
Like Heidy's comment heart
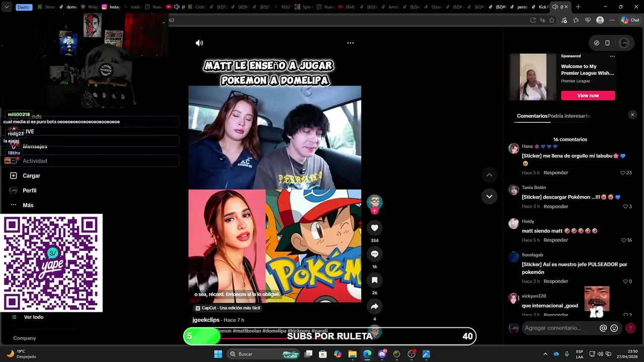623,240
